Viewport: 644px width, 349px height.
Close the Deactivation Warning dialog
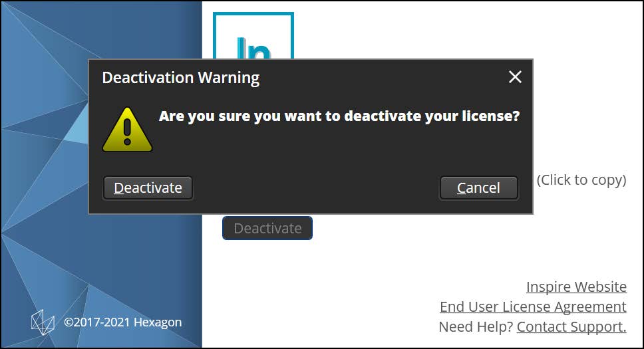(x=515, y=77)
